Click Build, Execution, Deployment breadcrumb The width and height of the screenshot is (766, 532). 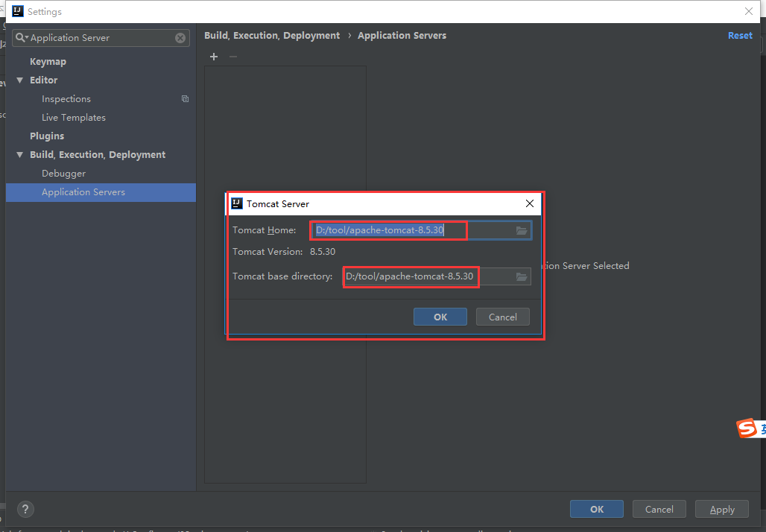[272, 35]
